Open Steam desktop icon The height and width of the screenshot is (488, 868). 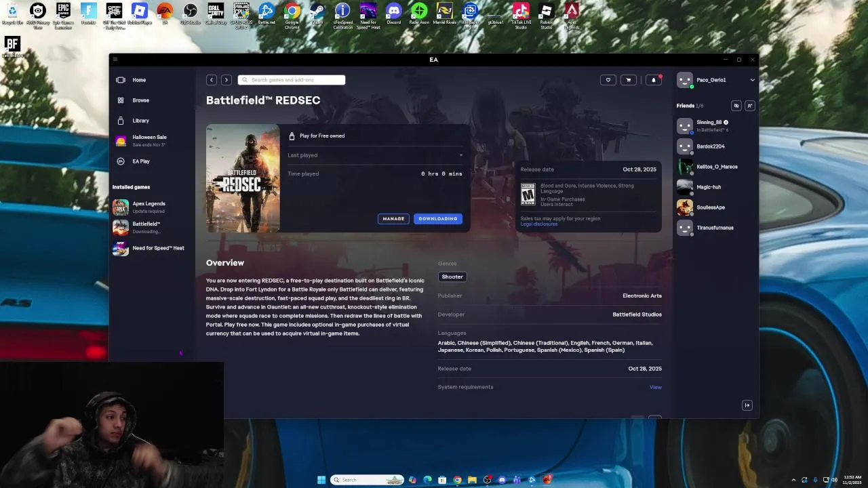317,14
